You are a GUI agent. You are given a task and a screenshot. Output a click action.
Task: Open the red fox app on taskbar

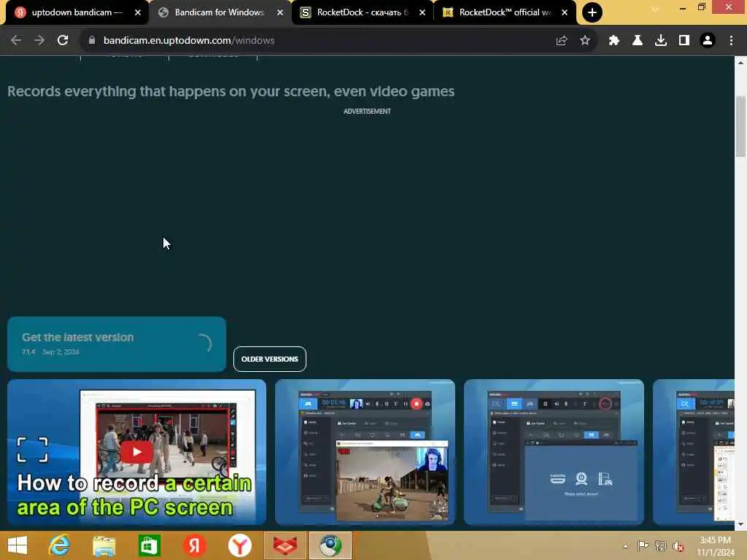click(285, 545)
